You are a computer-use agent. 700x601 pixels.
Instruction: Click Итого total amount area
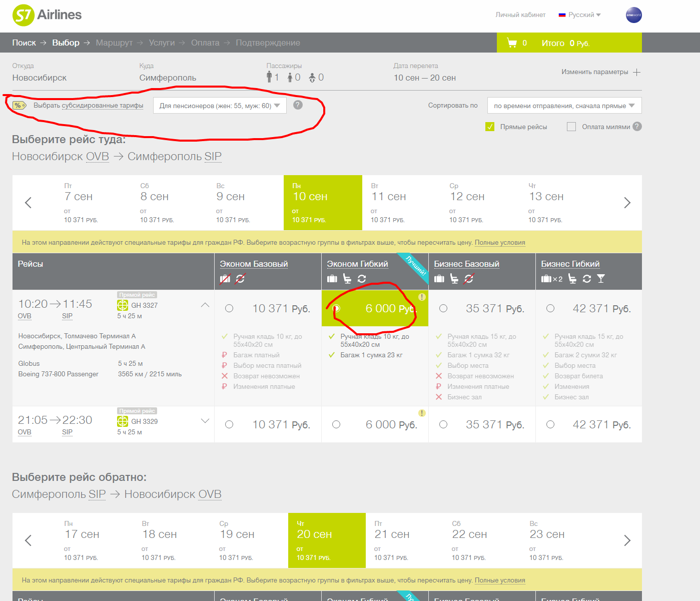coord(565,43)
